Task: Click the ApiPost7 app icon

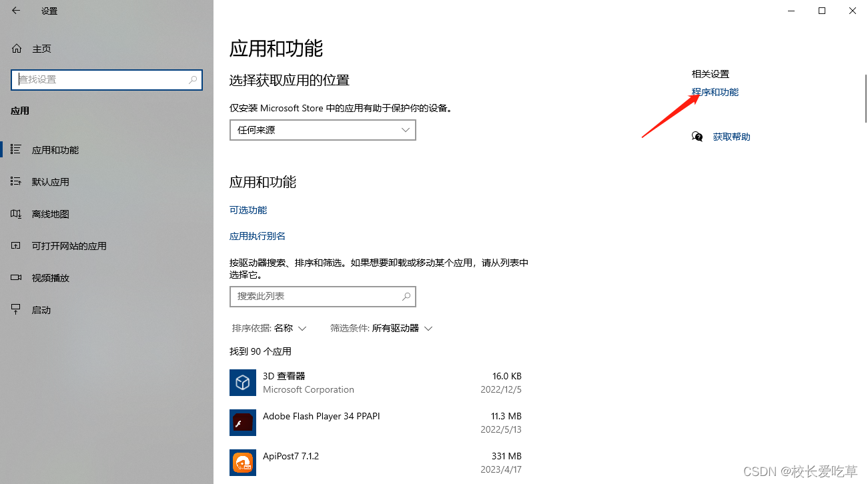Action: tap(242, 463)
